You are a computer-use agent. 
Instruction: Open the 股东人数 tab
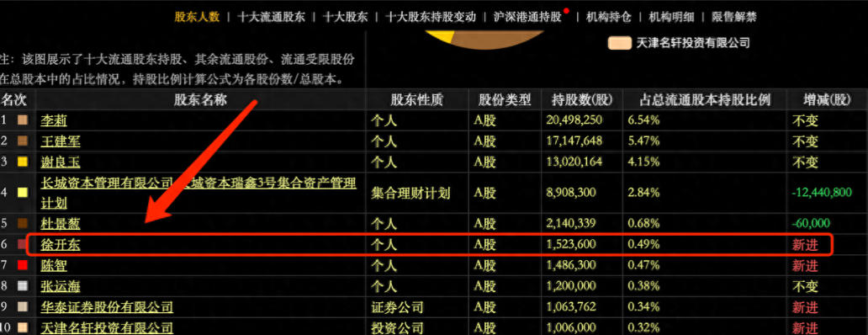pyautogui.click(x=197, y=17)
